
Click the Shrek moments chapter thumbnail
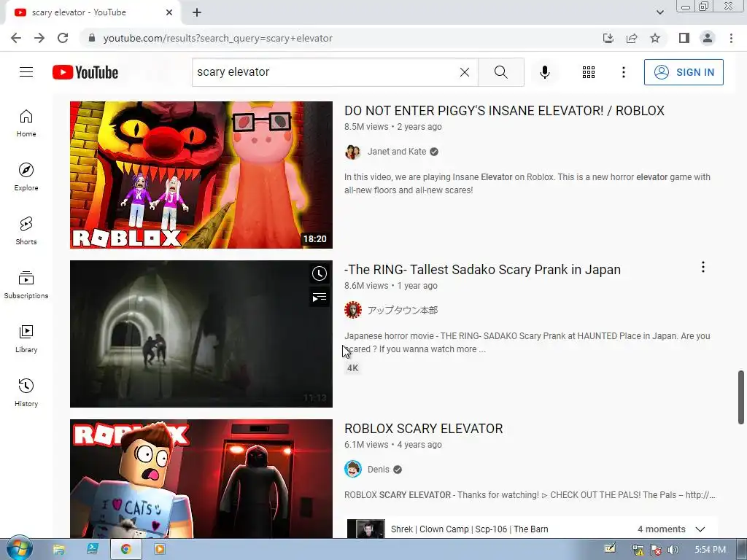click(x=366, y=529)
